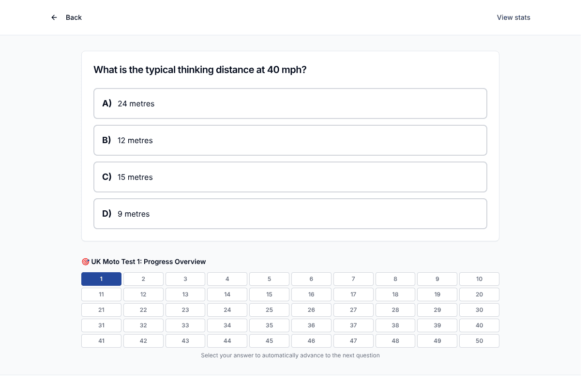This screenshot has width=588, height=382.
Task: Jump to question 7
Action: coord(353,279)
